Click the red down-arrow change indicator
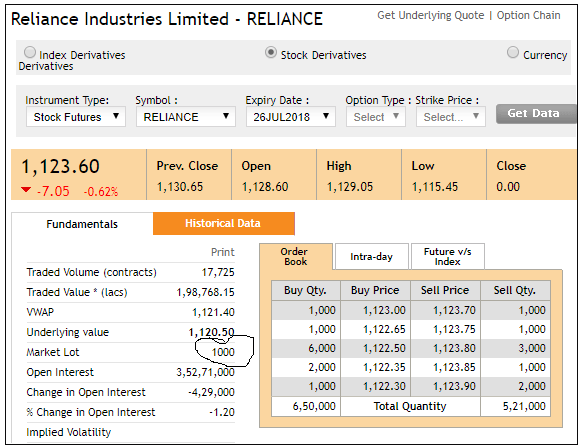582x448 pixels. click(26, 190)
